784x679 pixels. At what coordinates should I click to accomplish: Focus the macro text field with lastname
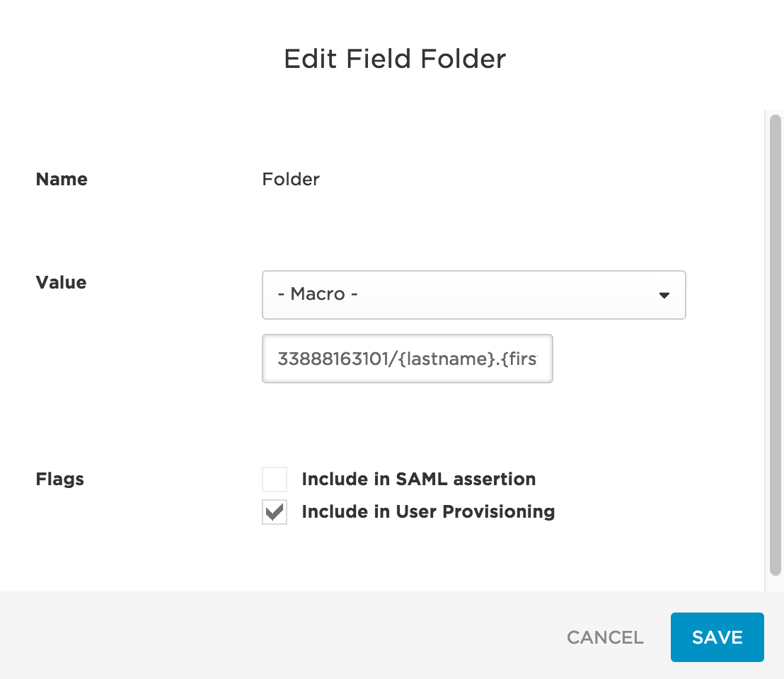pos(407,359)
